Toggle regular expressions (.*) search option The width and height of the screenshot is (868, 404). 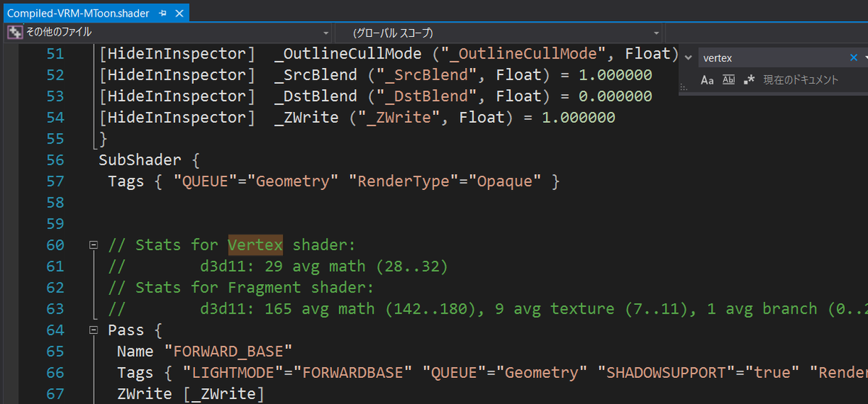(x=749, y=80)
